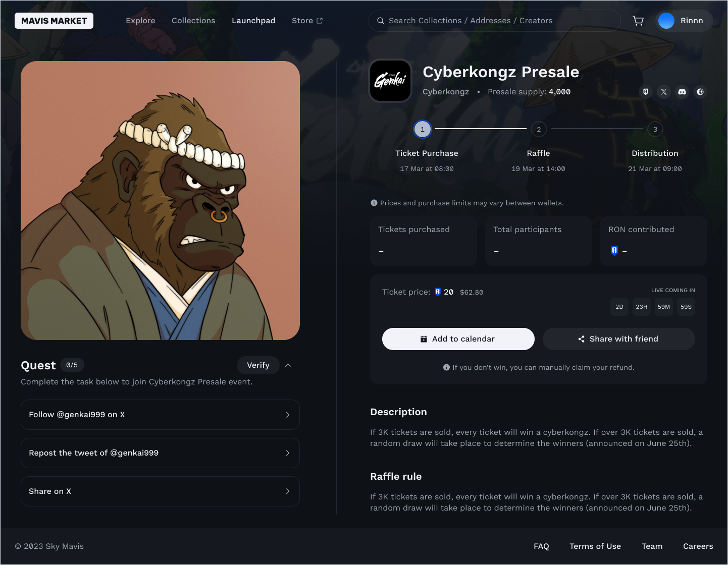This screenshot has height=565, width=728.
Task: Click the 59M countdown box
Action: tap(664, 307)
